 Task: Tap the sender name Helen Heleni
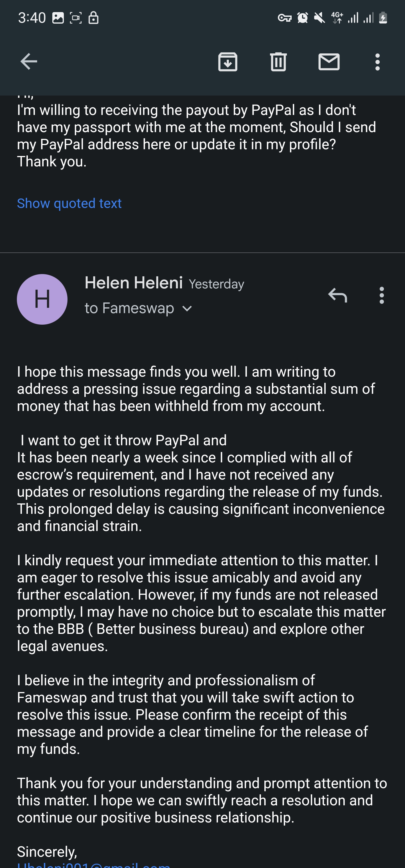pos(134,282)
